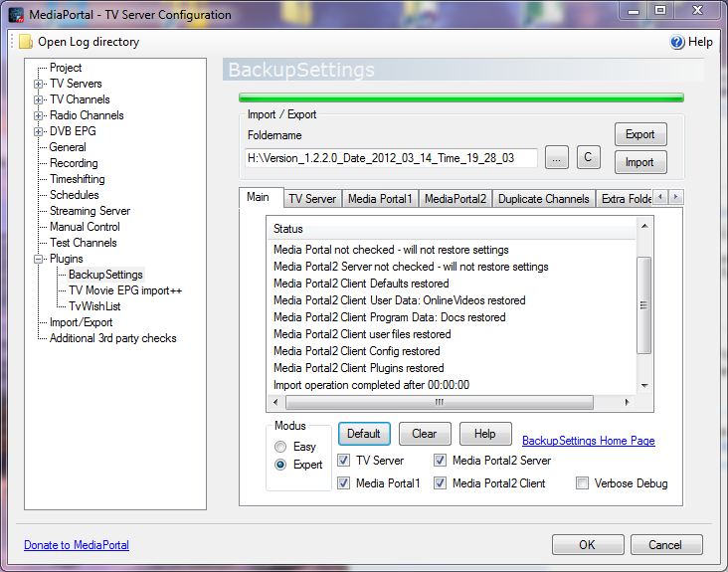Click the green progress bar
The width and height of the screenshot is (728, 572).
(461, 97)
